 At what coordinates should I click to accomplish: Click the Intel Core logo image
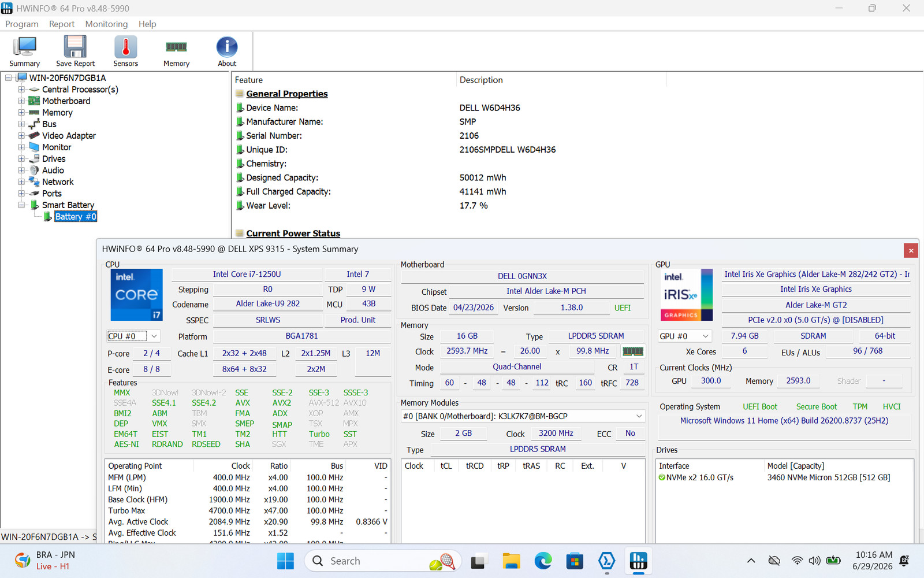pyautogui.click(x=137, y=295)
